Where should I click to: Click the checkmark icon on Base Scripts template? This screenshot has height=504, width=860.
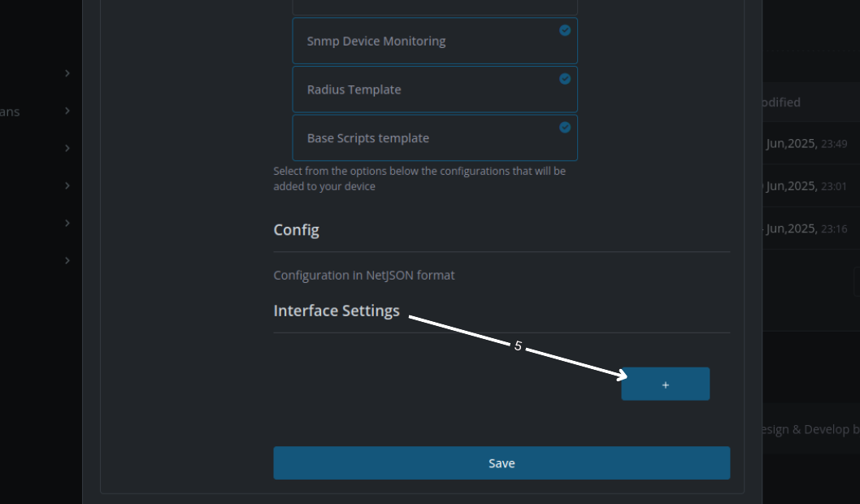point(565,128)
